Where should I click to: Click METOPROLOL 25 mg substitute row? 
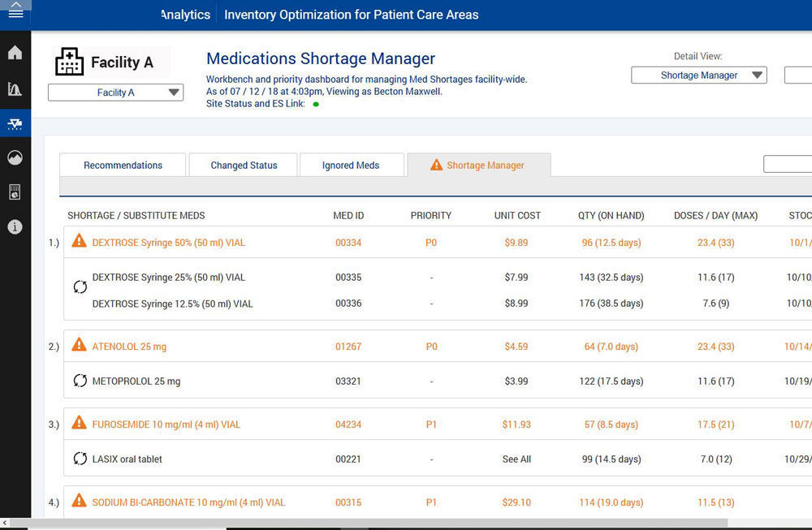(136, 381)
